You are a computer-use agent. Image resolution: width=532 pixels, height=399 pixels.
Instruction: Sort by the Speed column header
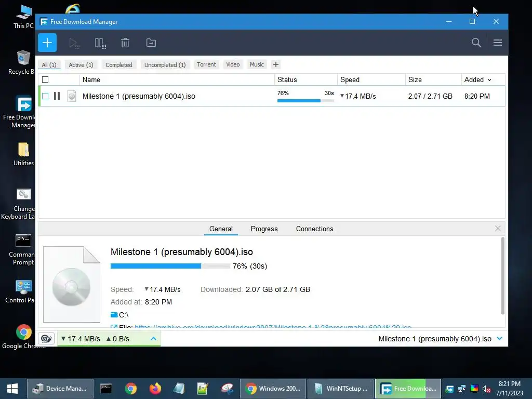point(371,79)
